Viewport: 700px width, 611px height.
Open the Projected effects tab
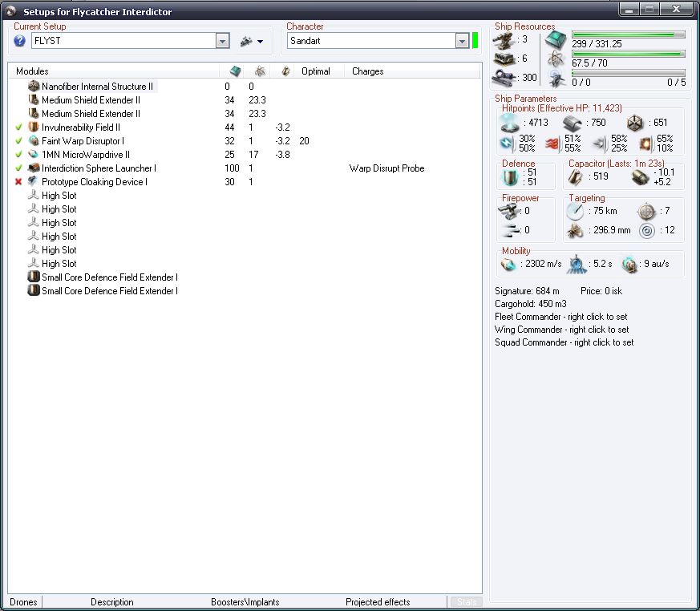378,602
